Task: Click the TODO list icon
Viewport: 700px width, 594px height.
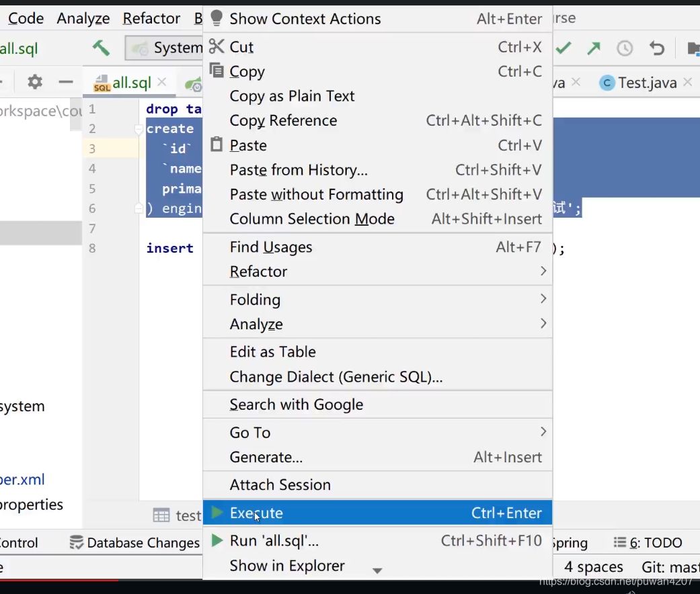Action: 619,542
